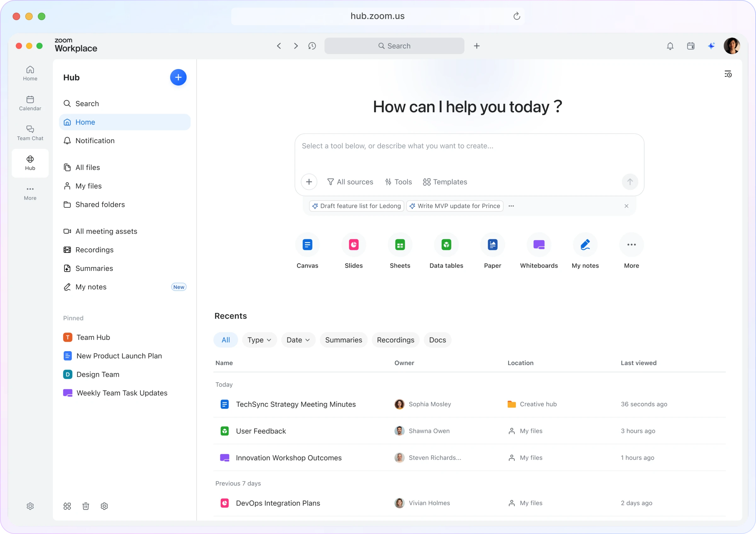Open settings gear at rail bottom
Image resolution: width=756 pixels, height=534 pixels.
click(x=30, y=506)
